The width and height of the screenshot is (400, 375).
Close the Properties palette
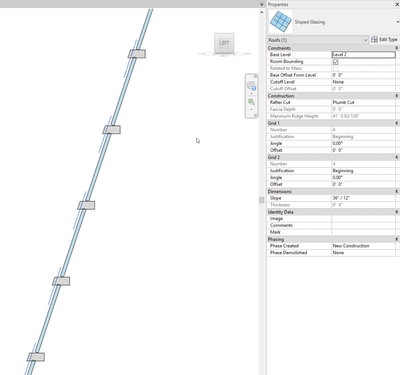tap(397, 4)
